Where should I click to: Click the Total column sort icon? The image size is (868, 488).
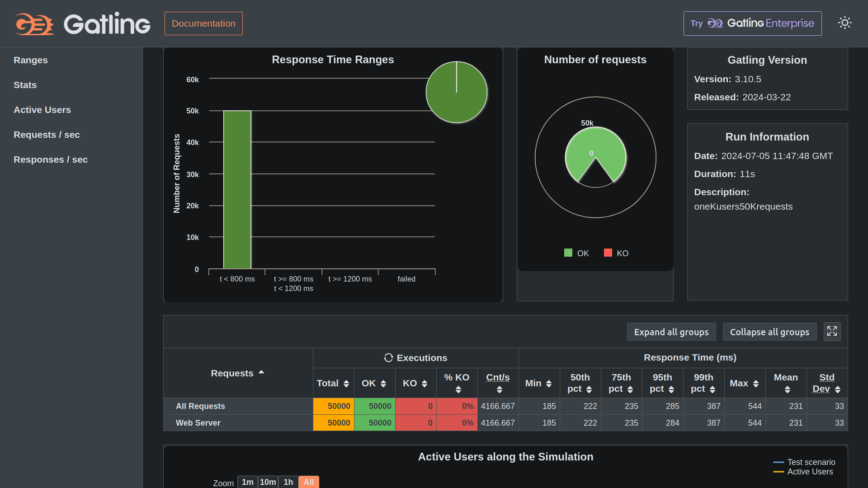345,384
